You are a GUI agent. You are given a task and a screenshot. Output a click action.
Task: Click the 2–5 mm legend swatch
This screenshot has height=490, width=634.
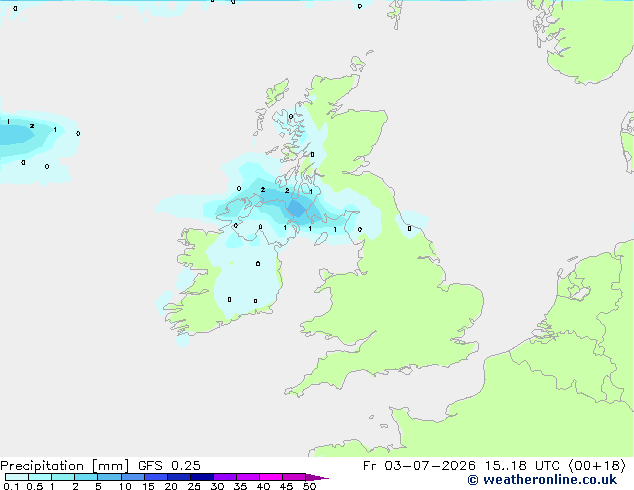[86, 477]
